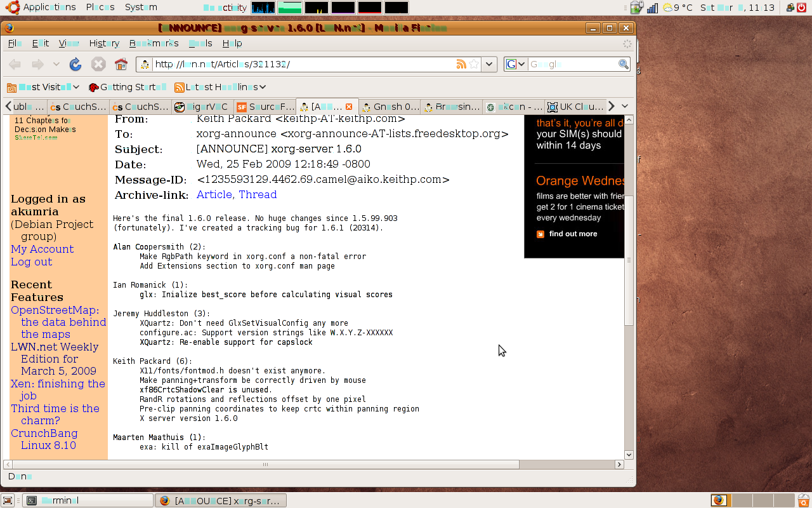Screen dimensions: 812x508
Task: Click the vertical scrollbar down arrow
Action: coord(629,455)
